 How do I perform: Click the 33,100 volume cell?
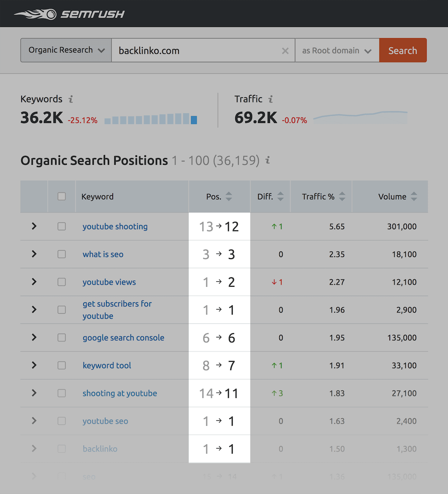click(x=404, y=365)
